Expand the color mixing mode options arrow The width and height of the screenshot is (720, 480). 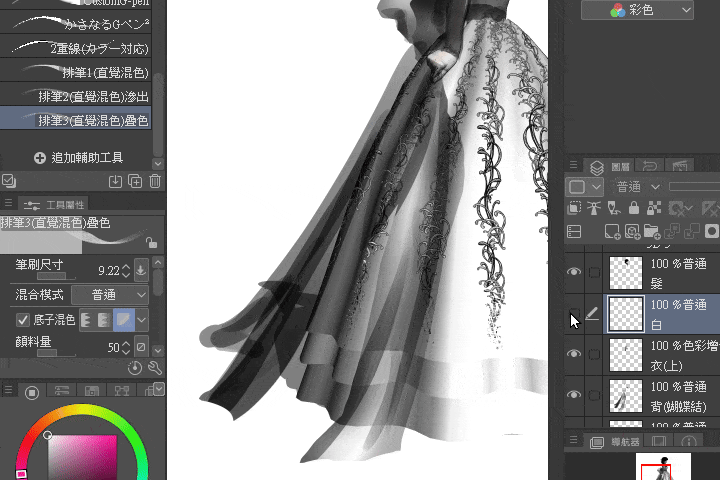[142, 320]
